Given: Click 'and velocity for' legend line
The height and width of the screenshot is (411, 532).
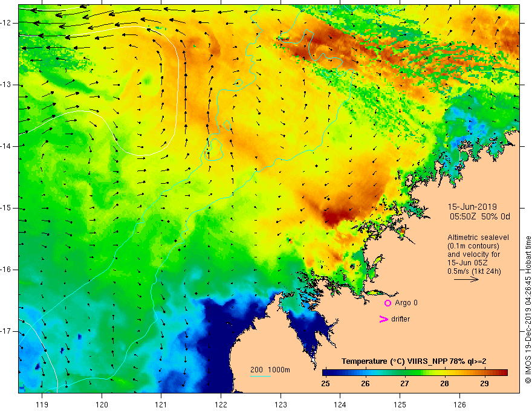Looking at the screenshot, I should click(473, 254).
